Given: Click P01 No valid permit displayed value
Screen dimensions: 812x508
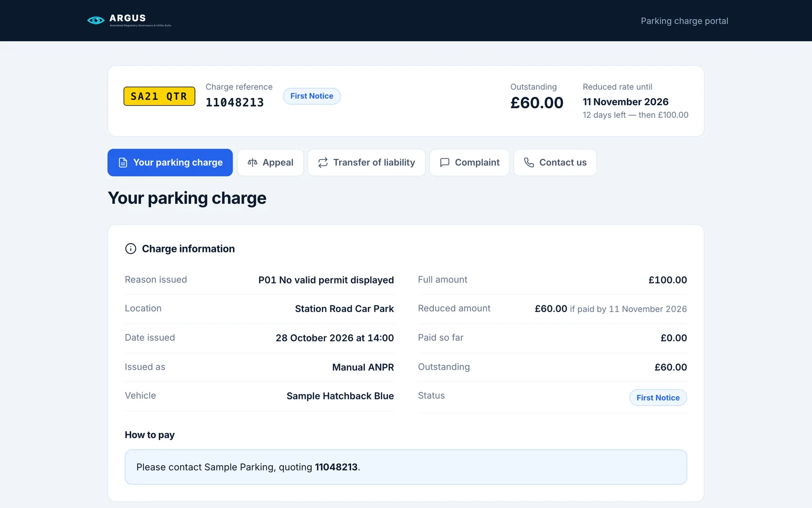Looking at the screenshot, I should point(326,280).
